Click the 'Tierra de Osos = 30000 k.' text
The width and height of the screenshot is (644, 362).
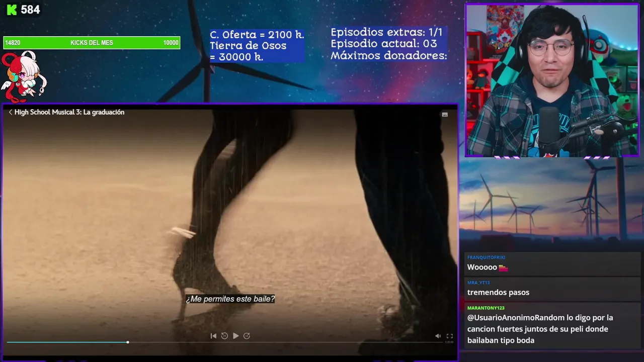click(248, 51)
